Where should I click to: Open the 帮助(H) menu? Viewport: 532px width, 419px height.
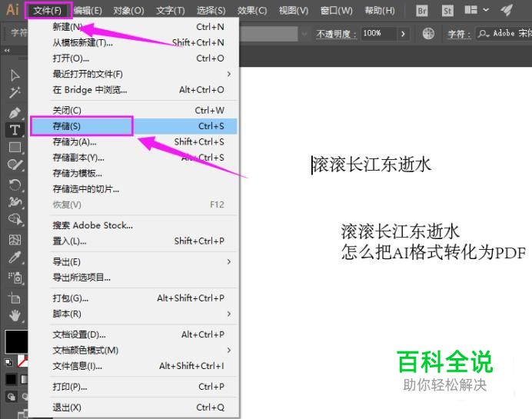[380, 11]
